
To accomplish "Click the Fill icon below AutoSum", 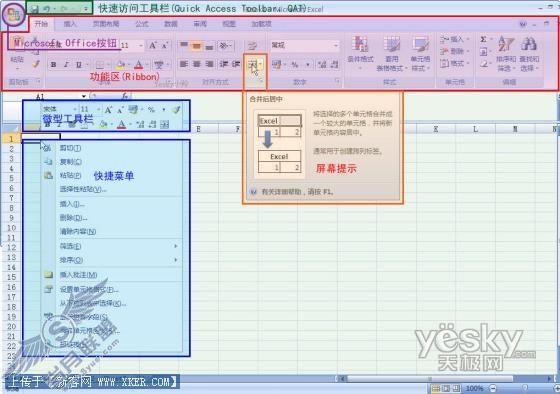I will 483,52.
